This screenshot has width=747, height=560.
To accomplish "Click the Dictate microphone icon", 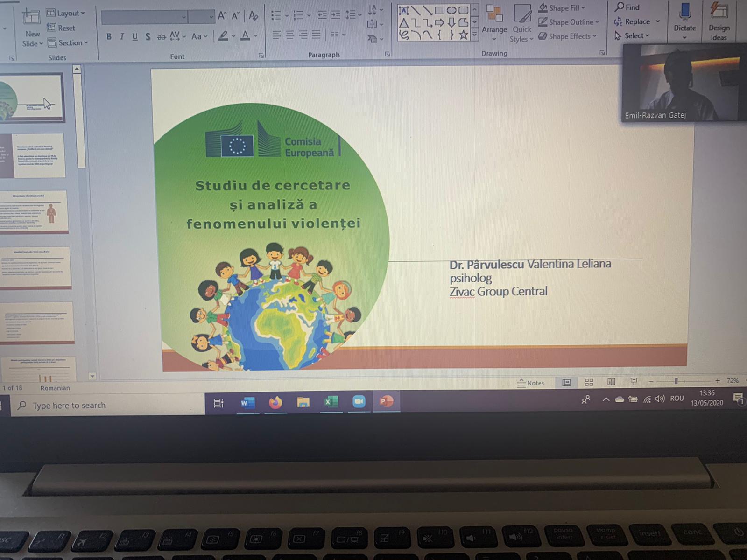I will 684,13.
